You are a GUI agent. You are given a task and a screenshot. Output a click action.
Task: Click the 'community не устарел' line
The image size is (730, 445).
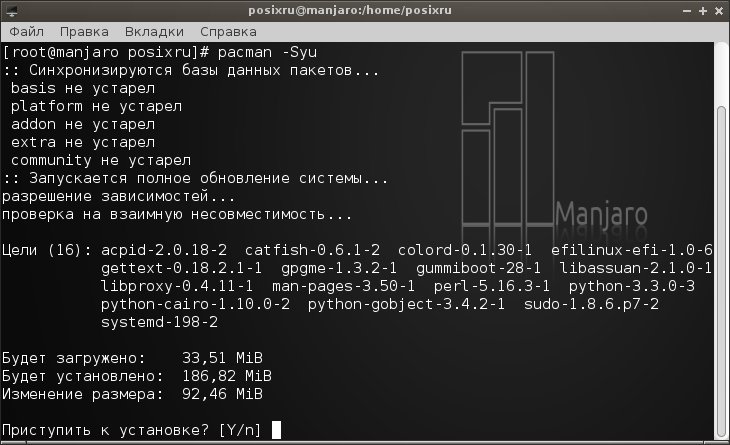[x=101, y=160]
